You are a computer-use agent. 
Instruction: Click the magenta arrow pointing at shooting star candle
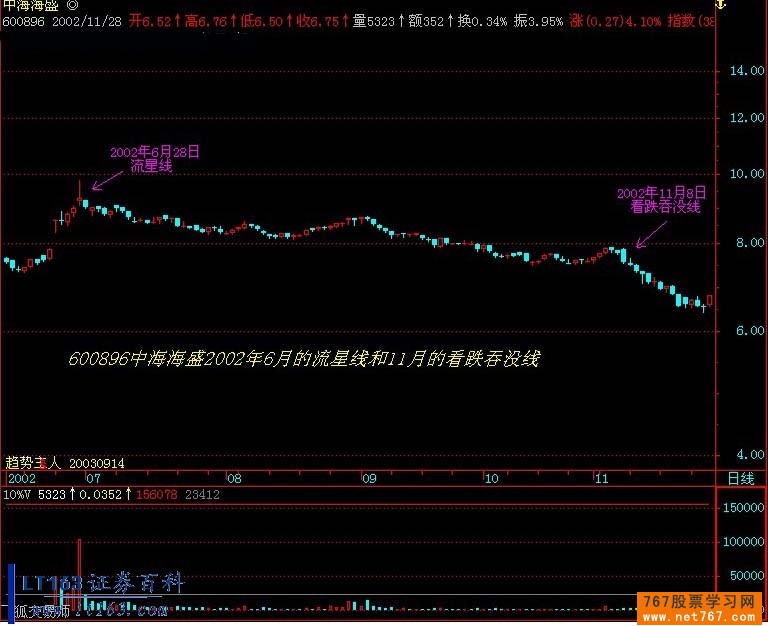coord(103,181)
